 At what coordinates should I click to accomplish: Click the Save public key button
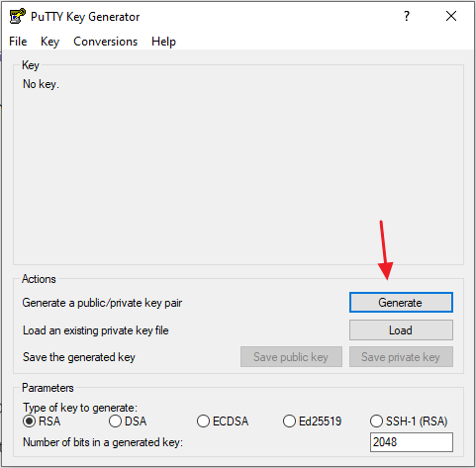291,357
